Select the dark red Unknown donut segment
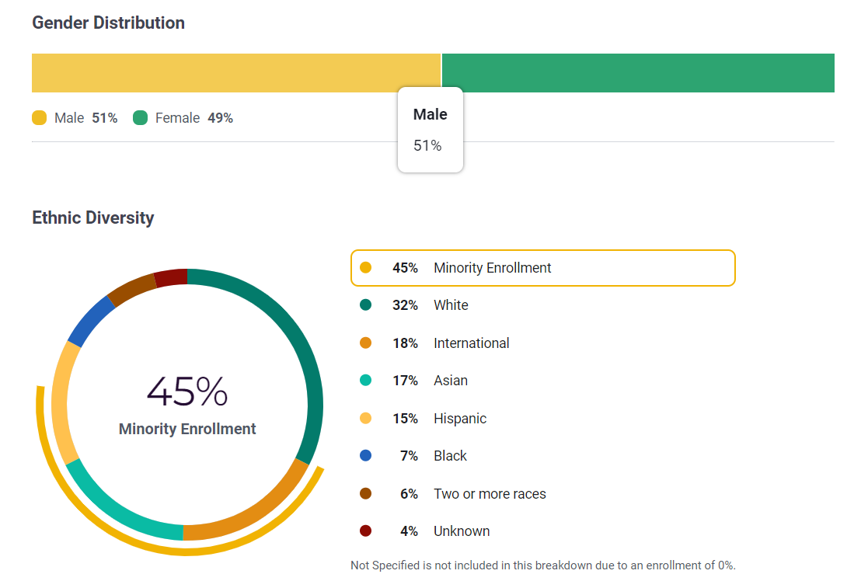This screenshot has width=868, height=588. pyautogui.click(x=171, y=277)
